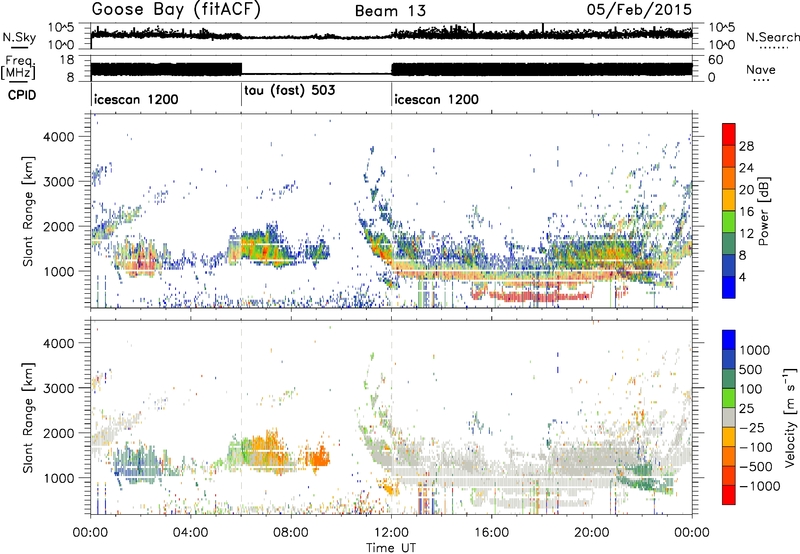Screen dimensions: 800x554
Task: Click the "24" label on the Power colorbar
Action: click(x=746, y=168)
